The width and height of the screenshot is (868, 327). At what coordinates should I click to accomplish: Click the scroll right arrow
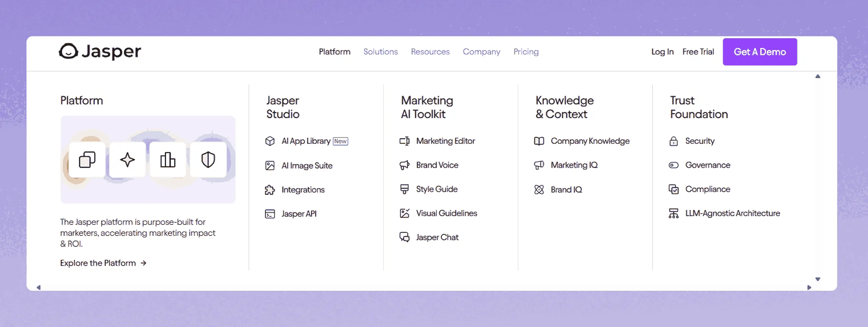pos(809,287)
